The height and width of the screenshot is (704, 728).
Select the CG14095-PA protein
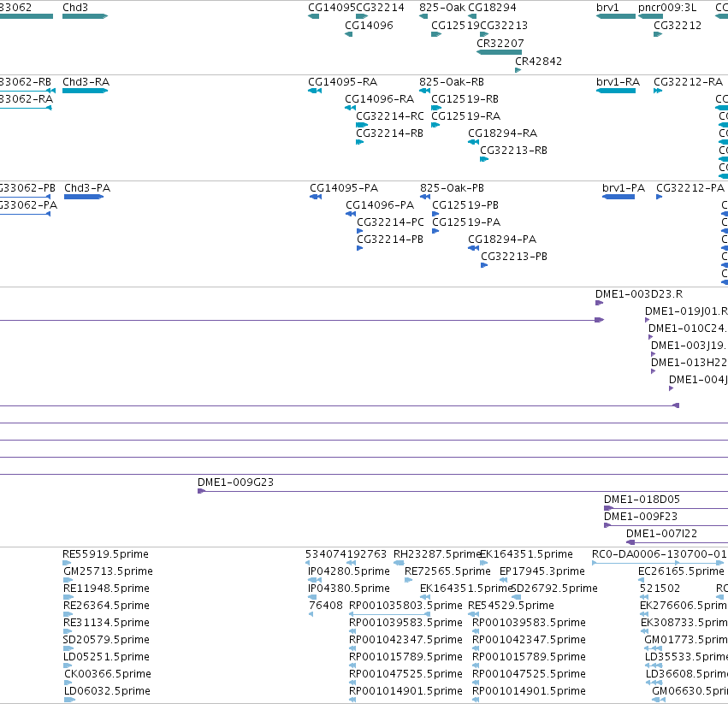click(316, 197)
